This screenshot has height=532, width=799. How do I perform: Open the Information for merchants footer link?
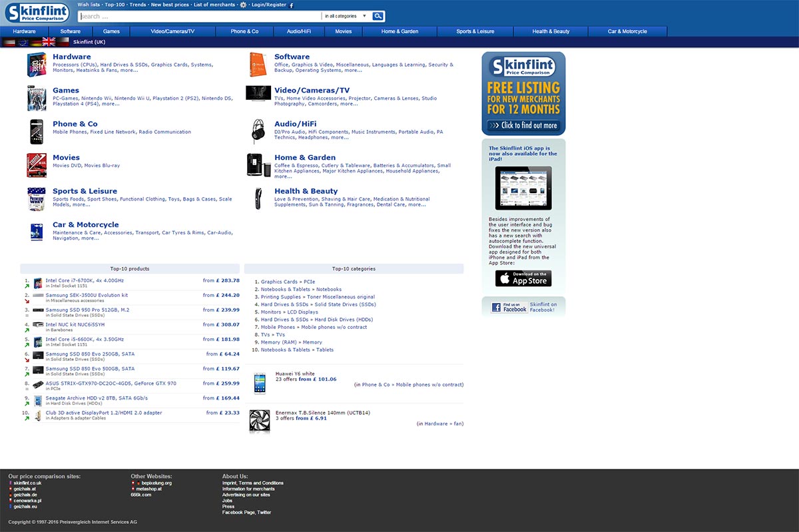249,489
